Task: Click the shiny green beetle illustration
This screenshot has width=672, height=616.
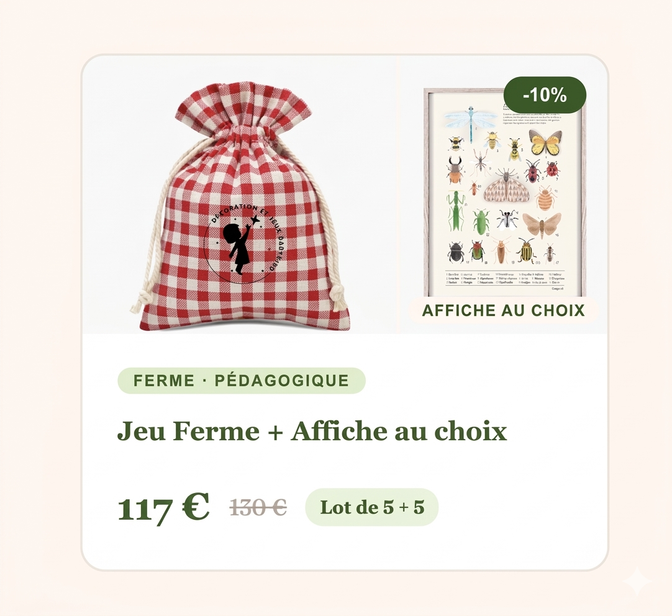Action: (x=481, y=222)
